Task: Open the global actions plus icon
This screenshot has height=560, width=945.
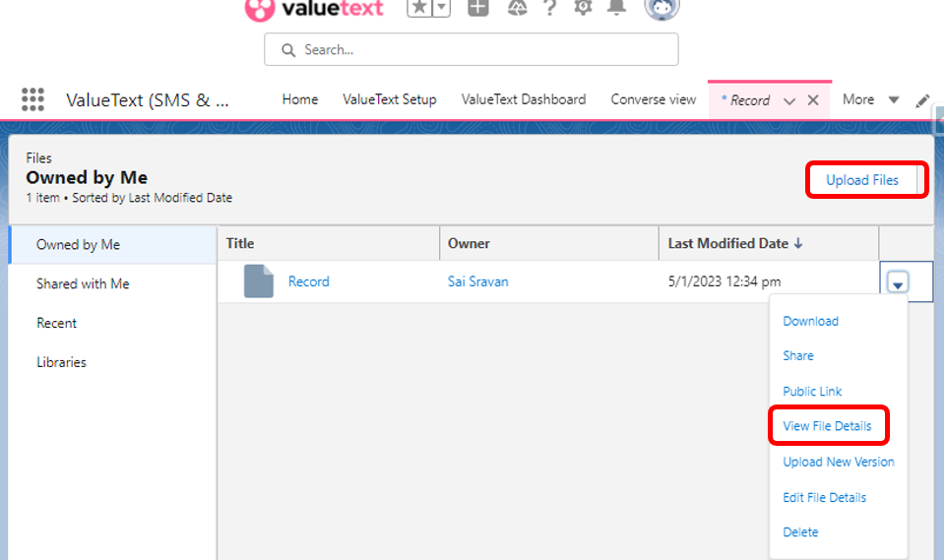Action: [x=478, y=8]
